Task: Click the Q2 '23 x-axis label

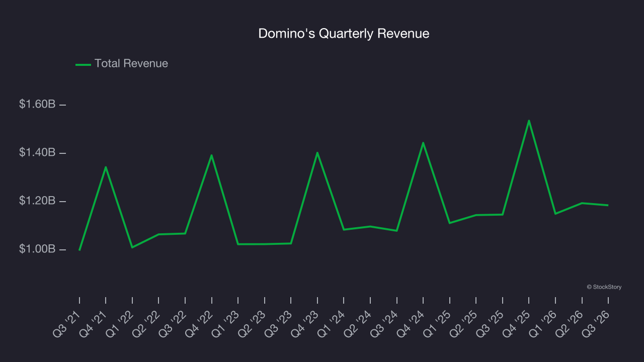Action: [253, 323]
